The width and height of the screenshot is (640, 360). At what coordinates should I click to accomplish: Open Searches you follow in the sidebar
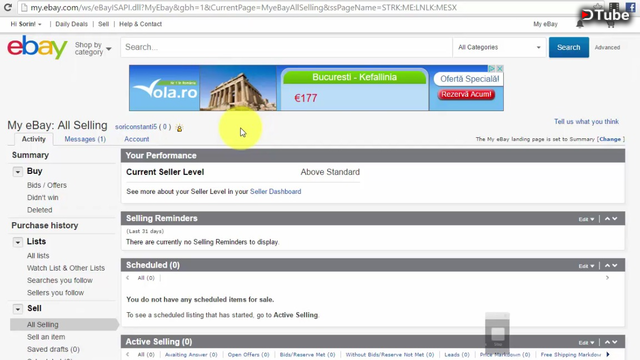(60, 280)
